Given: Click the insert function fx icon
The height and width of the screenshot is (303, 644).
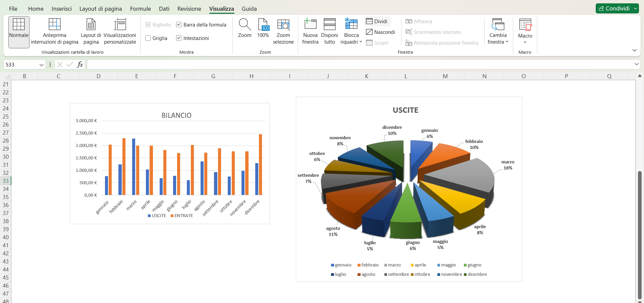Looking at the screenshot, I should pos(80,64).
